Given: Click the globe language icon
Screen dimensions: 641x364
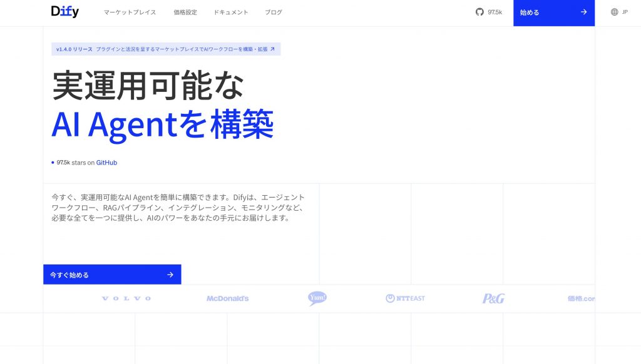Looking at the screenshot, I should coord(615,13).
